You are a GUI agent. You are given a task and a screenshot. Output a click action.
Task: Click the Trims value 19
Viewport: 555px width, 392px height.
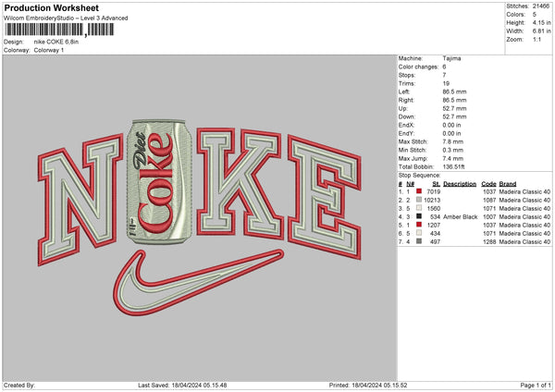tap(446, 83)
